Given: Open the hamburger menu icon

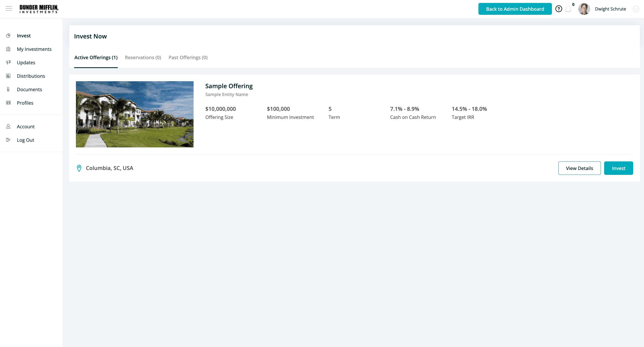Looking at the screenshot, I should coord(9,8).
